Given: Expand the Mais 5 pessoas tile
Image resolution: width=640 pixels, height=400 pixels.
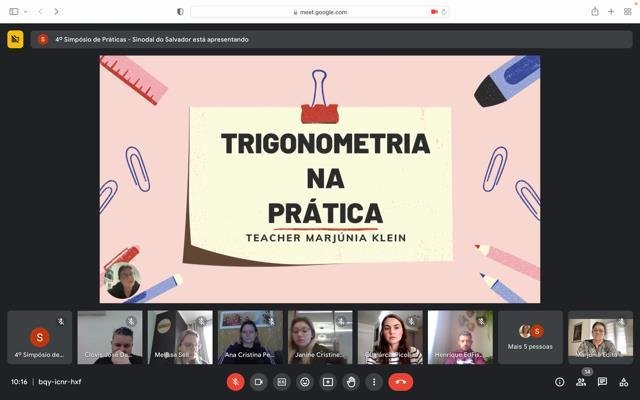Looking at the screenshot, I should point(530,338).
